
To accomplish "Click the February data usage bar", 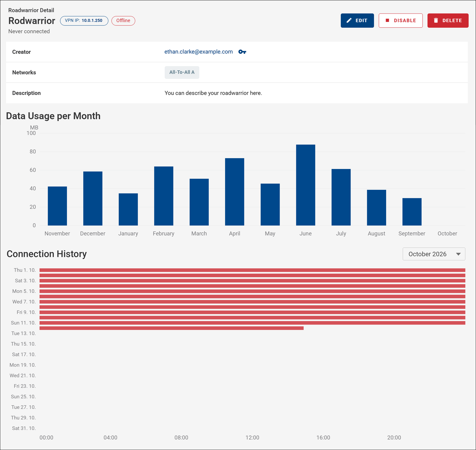I will 164,196.
